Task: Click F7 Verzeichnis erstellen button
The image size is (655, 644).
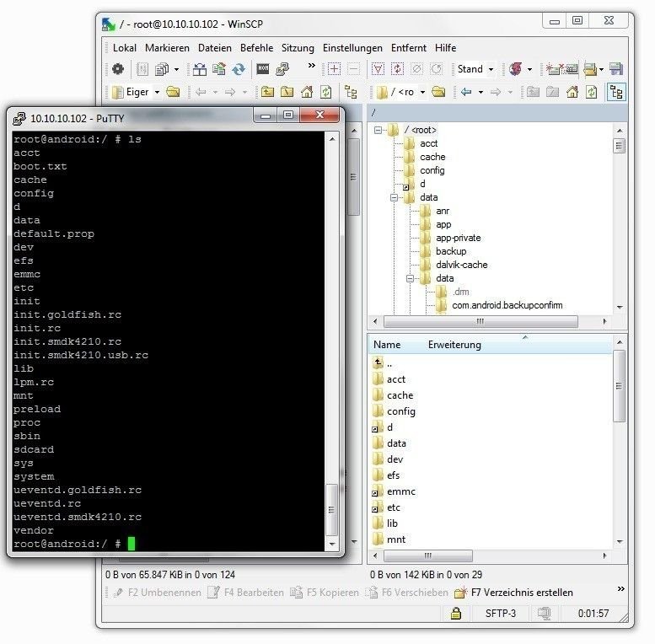Action: coord(514,593)
